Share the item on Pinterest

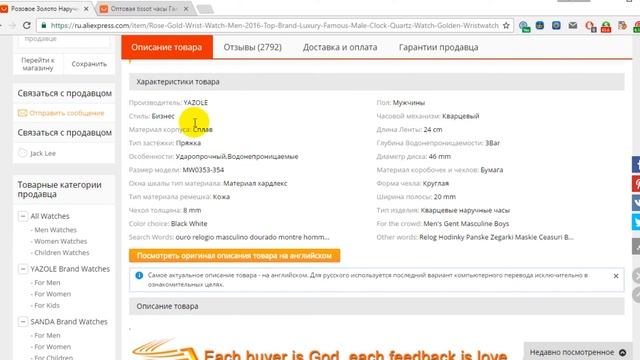pyautogui.click(x=636, y=184)
